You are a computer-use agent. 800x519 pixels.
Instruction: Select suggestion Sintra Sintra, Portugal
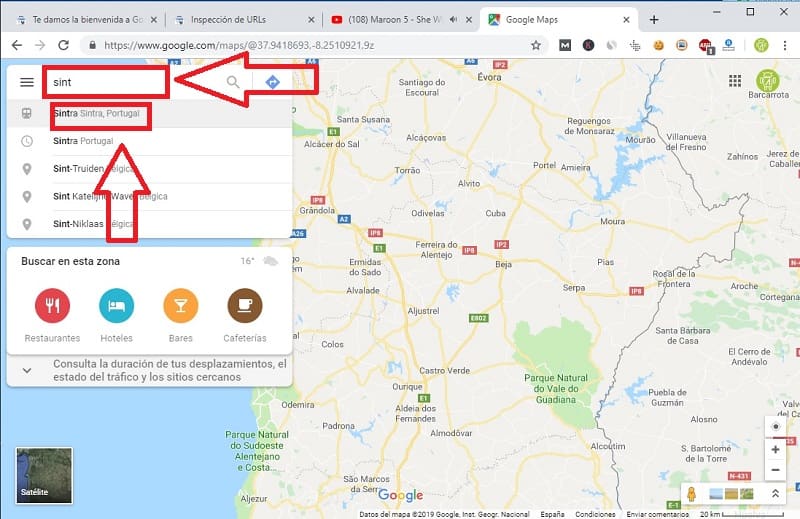(149, 113)
